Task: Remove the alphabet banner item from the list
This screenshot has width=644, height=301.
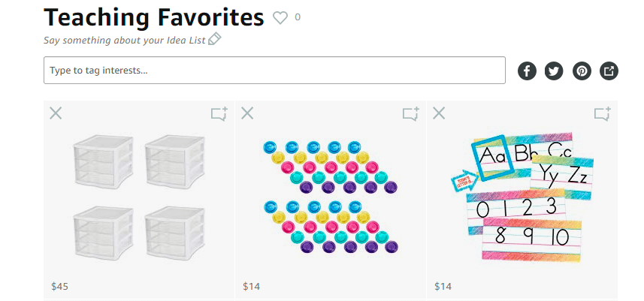Action: point(439,113)
